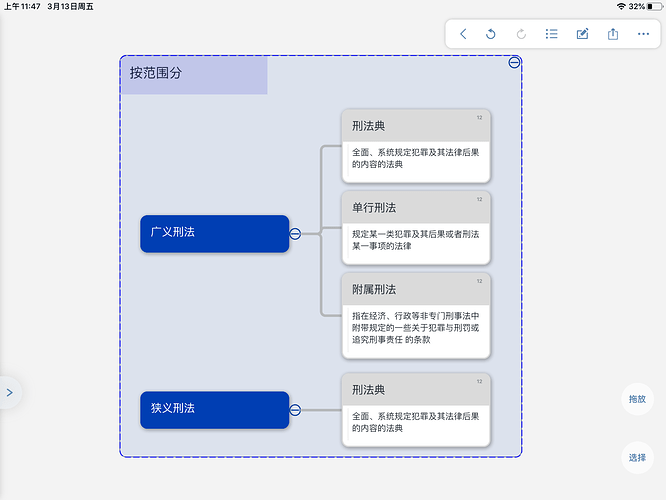Open the edit note icon

582,34
